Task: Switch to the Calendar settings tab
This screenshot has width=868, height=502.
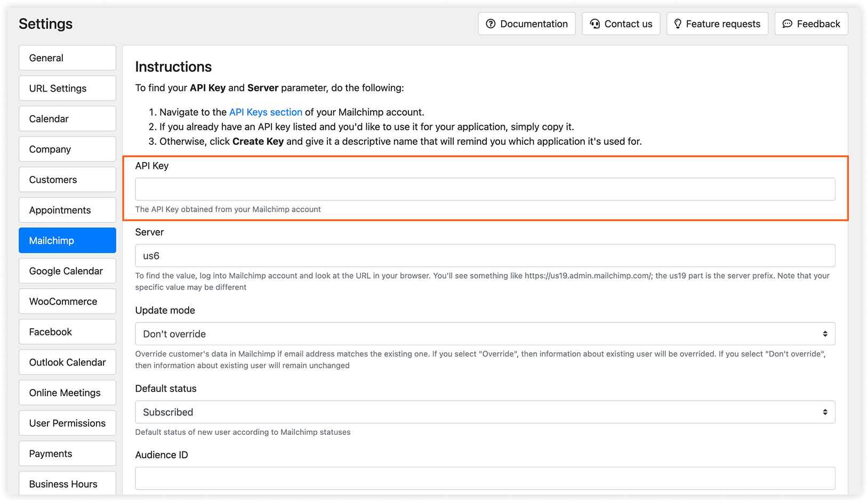Action: 67,119
